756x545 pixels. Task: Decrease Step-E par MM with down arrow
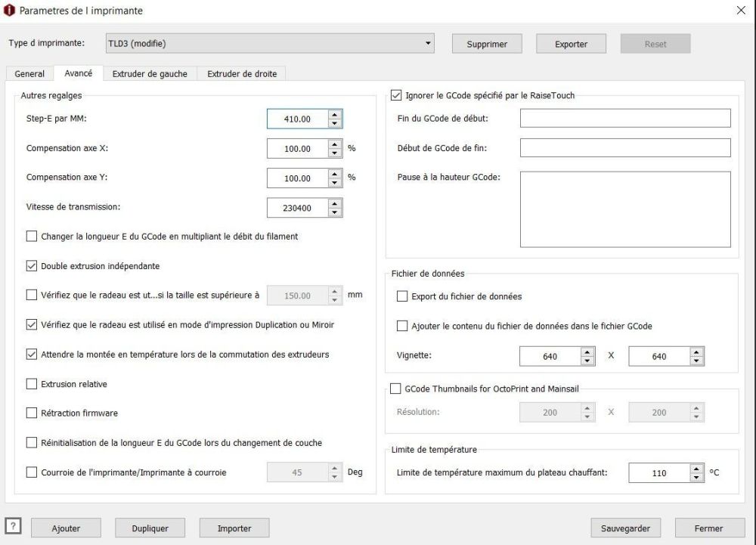[x=335, y=123]
